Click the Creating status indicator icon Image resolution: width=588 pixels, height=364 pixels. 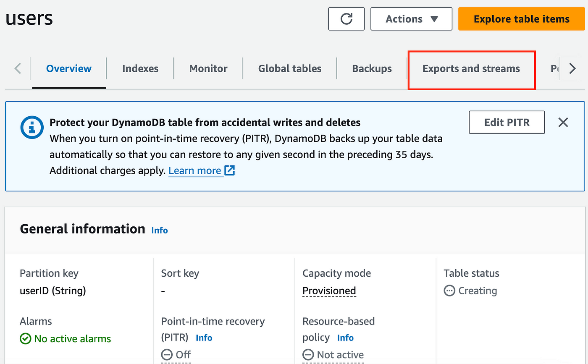click(x=450, y=291)
